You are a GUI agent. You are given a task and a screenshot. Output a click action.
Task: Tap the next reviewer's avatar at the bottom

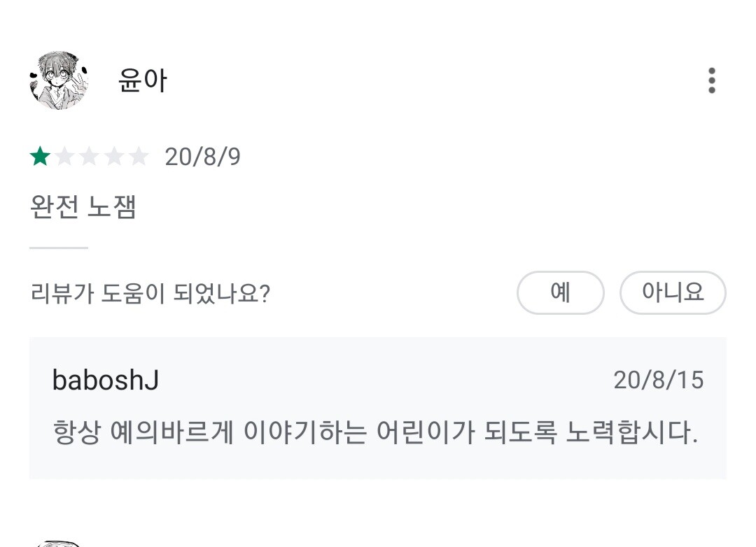click(59, 544)
